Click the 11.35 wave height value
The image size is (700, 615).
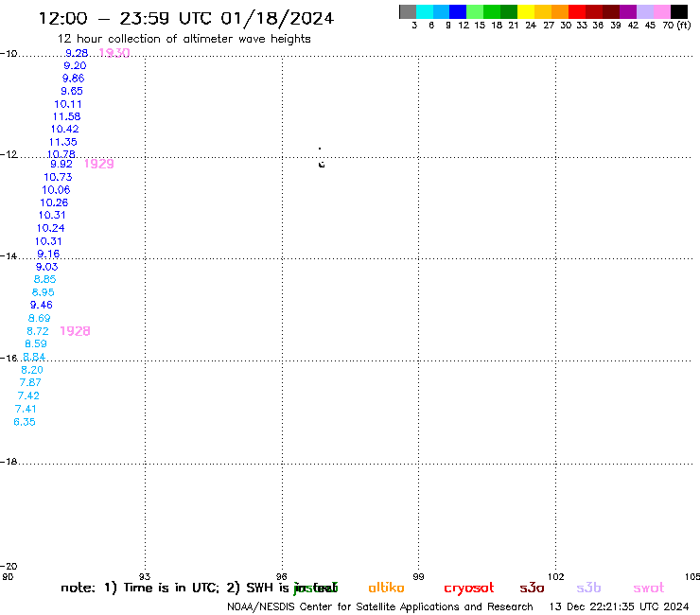[63, 142]
